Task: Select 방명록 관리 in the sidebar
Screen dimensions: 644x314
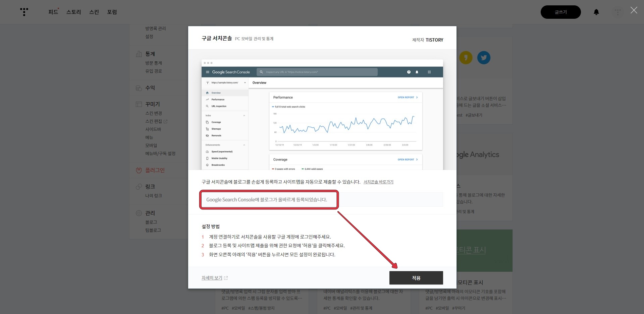Action: click(x=156, y=28)
